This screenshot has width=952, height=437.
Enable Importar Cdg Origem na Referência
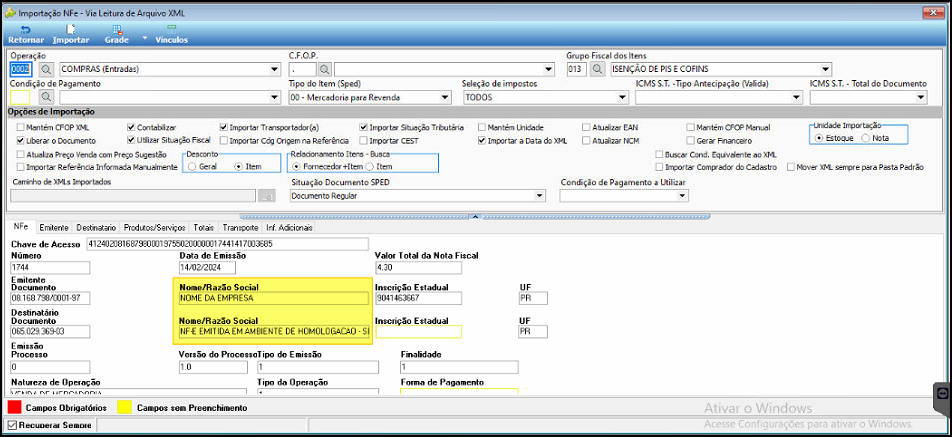[x=223, y=140]
